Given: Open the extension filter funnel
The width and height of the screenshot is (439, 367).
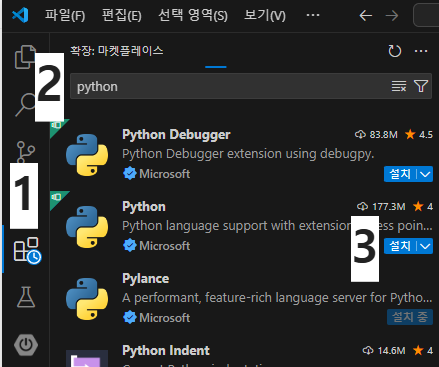Looking at the screenshot, I should coord(421,86).
